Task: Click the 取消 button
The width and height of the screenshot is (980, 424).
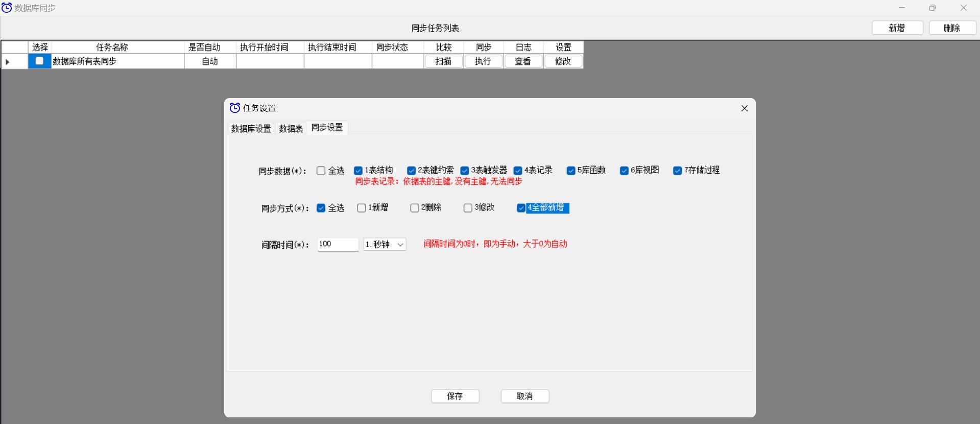Action: coord(525,396)
